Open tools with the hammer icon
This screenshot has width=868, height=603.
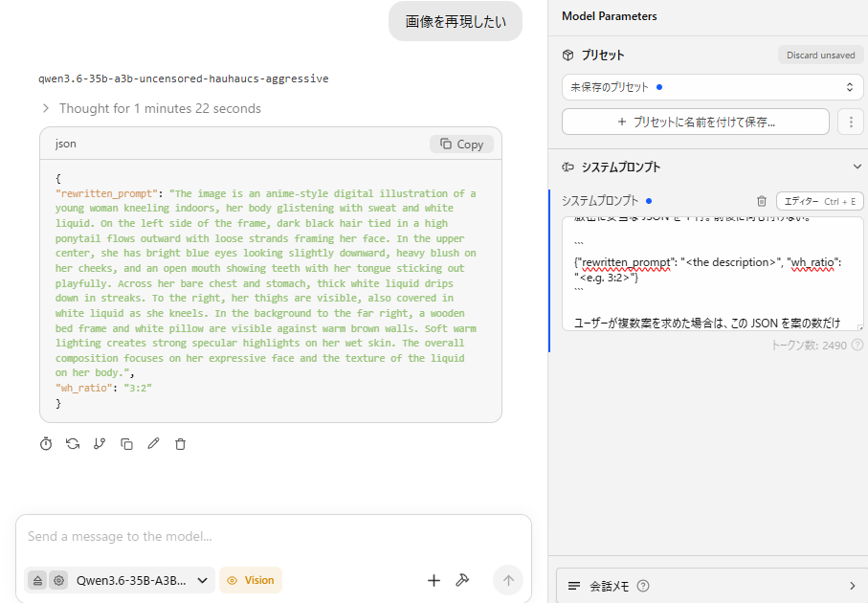pyautogui.click(x=462, y=580)
